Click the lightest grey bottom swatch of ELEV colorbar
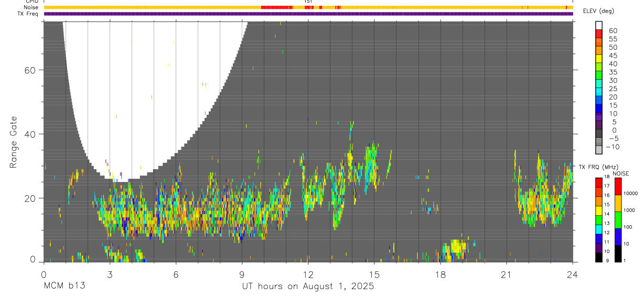The image size is (644, 297). click(x=599, y=150)
